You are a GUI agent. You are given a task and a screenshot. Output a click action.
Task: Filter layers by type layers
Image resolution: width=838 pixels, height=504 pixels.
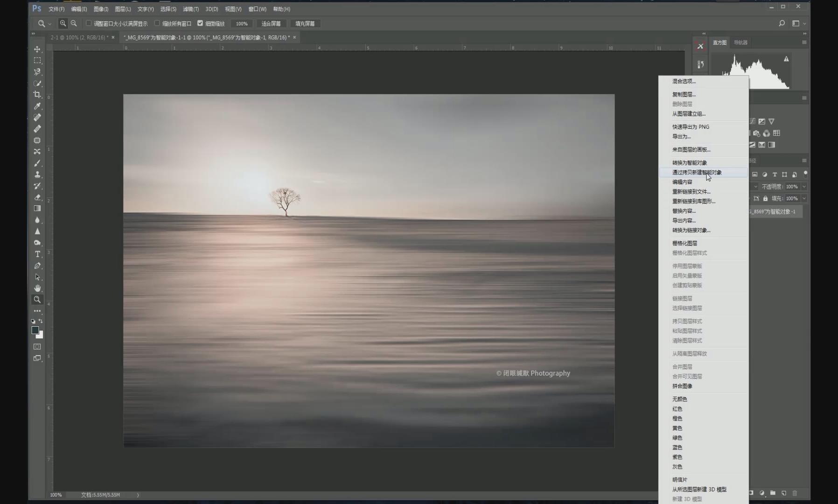click(x=775, y=175)
